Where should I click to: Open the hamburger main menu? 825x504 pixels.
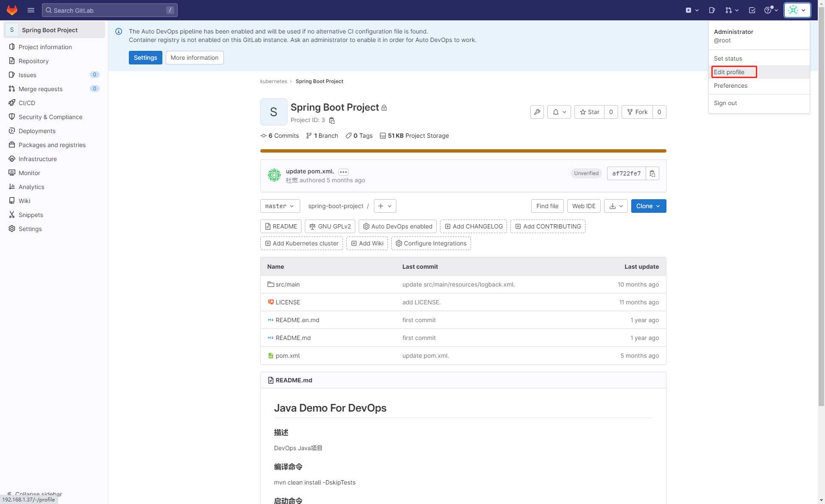[x=31, y=10]
